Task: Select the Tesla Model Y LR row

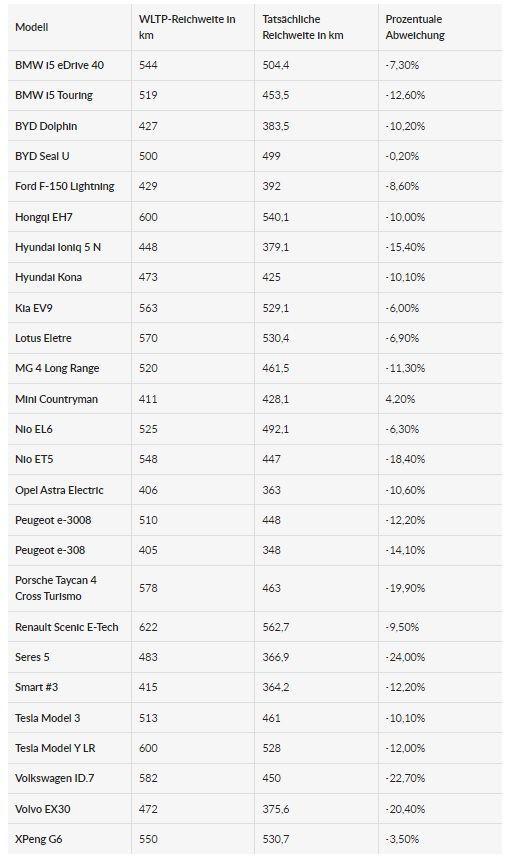Action: tap(254, 748)
